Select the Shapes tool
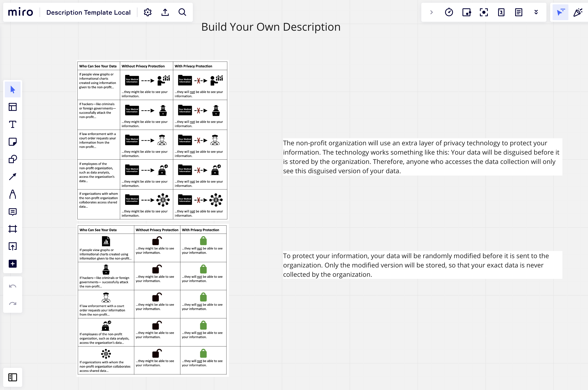This screenshot has height=390, width=588. click(x=13, y=159)
